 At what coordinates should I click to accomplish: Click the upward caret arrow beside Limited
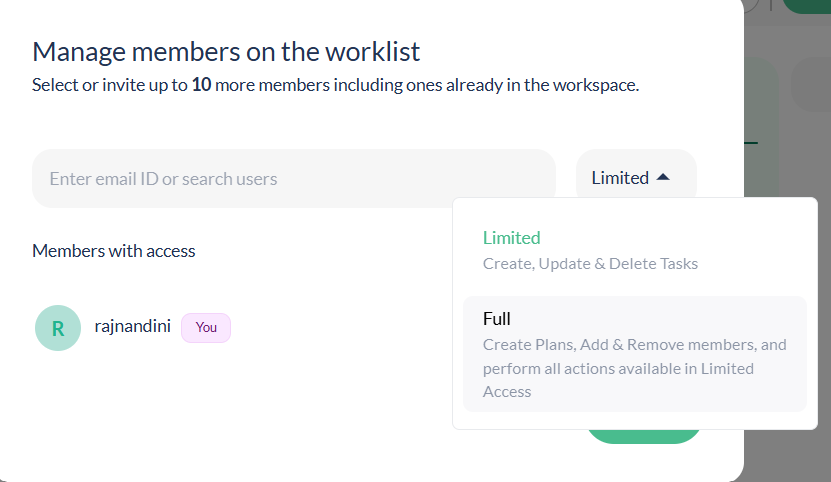[x=662, y=177]
